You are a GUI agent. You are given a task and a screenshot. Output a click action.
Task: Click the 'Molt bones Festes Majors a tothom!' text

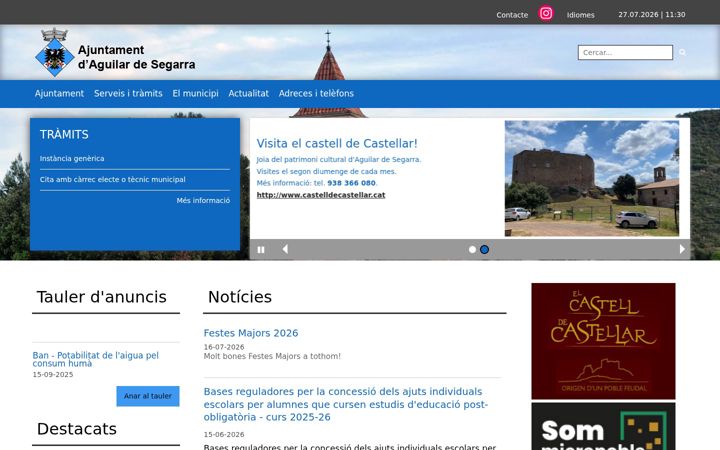pyautogui.click(x=272, y=356)
